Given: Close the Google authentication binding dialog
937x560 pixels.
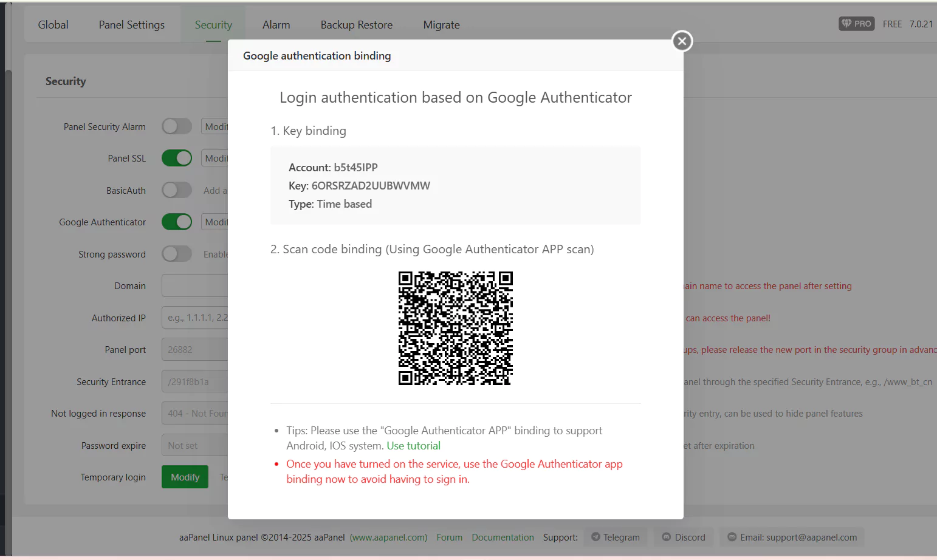Looking at the screenshot, I should [682, 41].
